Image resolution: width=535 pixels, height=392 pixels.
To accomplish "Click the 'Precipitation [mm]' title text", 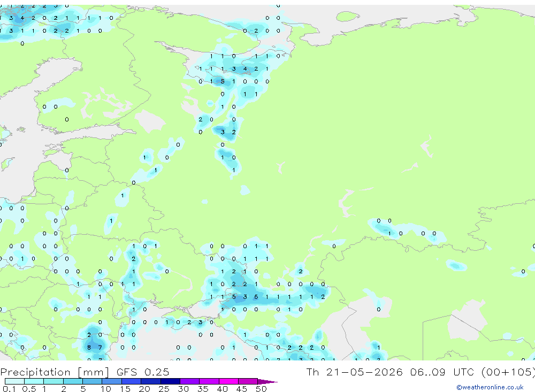I will click(x=55, y=372).
